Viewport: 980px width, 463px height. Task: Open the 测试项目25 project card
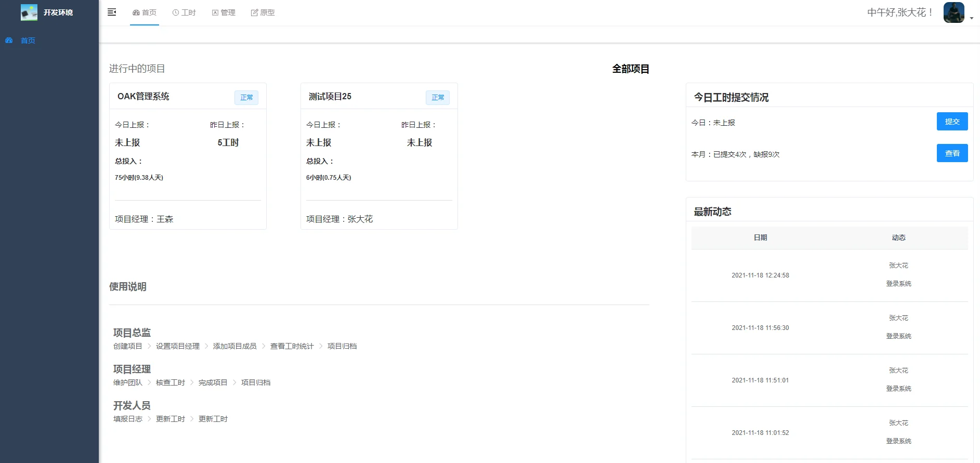pos(379,156)
